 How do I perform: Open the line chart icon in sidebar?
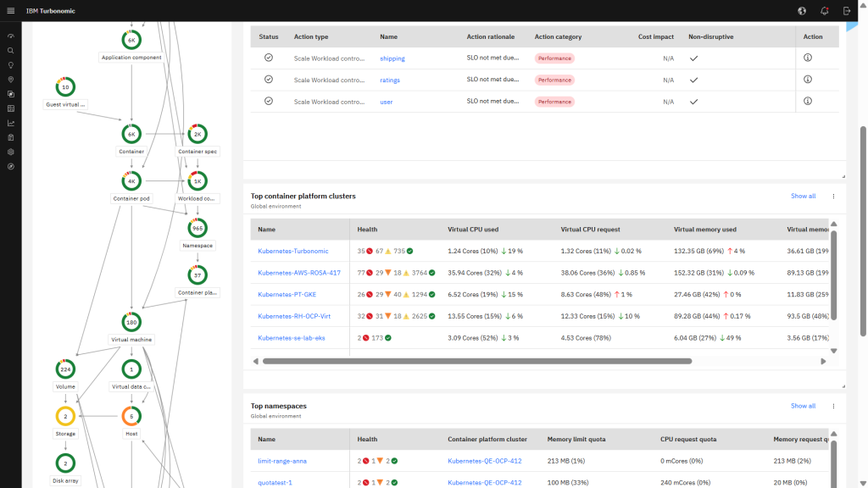[10, 123]
